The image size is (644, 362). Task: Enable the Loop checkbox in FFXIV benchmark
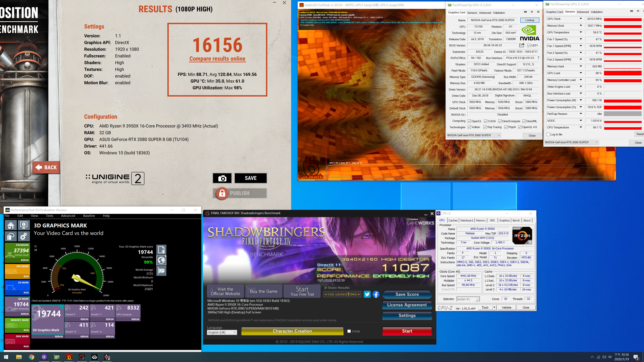point(349,331)
